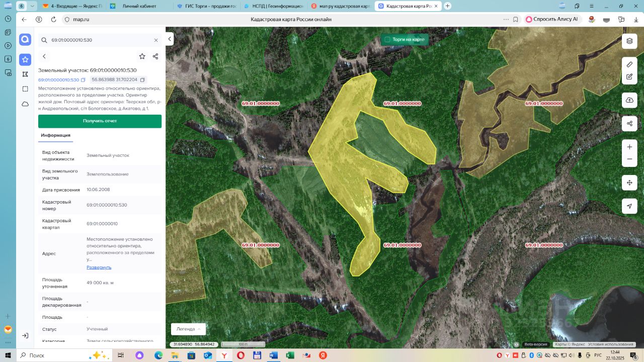Expand the address via 'Развернуть' link
644x362 pixels.
pyautogui.click(x=99, y=267)
